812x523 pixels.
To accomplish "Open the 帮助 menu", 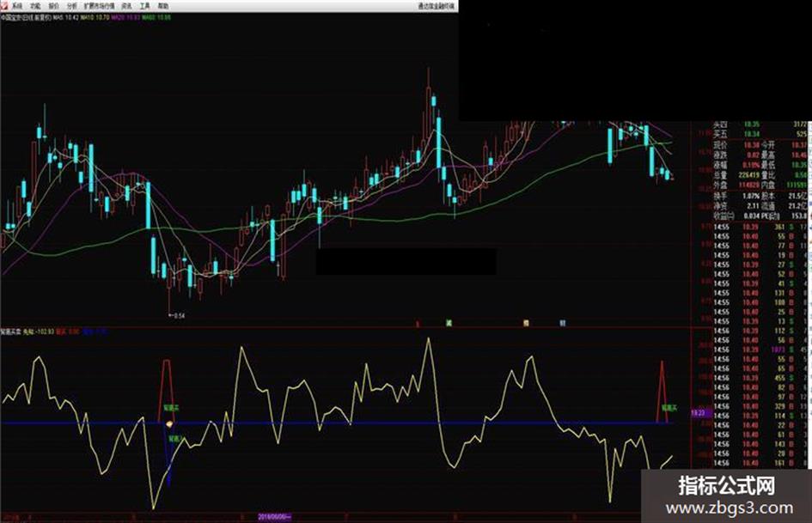I will coord(163,6).
